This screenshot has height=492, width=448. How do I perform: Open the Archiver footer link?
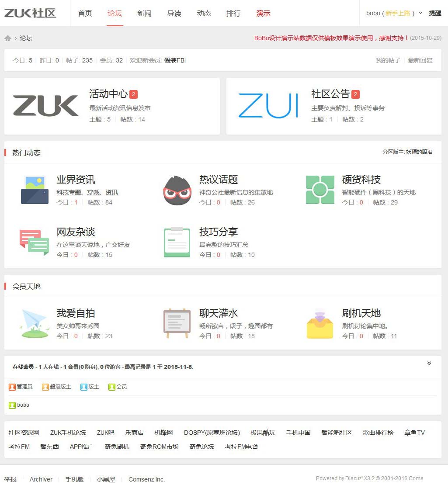pyautogui.click(x=41, y=479)
